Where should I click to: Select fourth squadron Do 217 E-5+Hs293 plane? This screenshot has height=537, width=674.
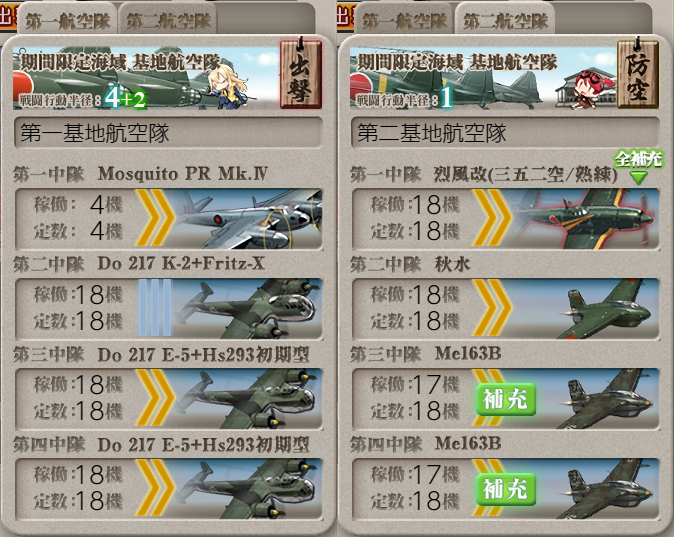pos(169,489)
